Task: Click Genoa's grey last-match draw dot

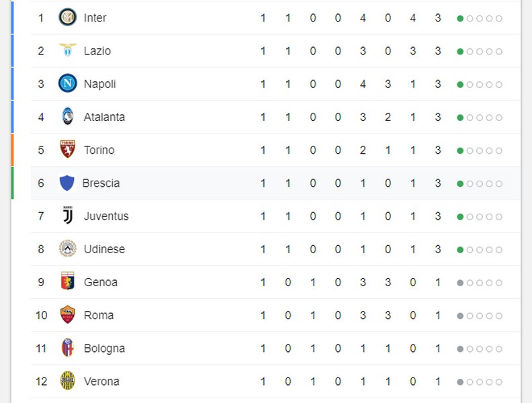Action: [460, 283]
